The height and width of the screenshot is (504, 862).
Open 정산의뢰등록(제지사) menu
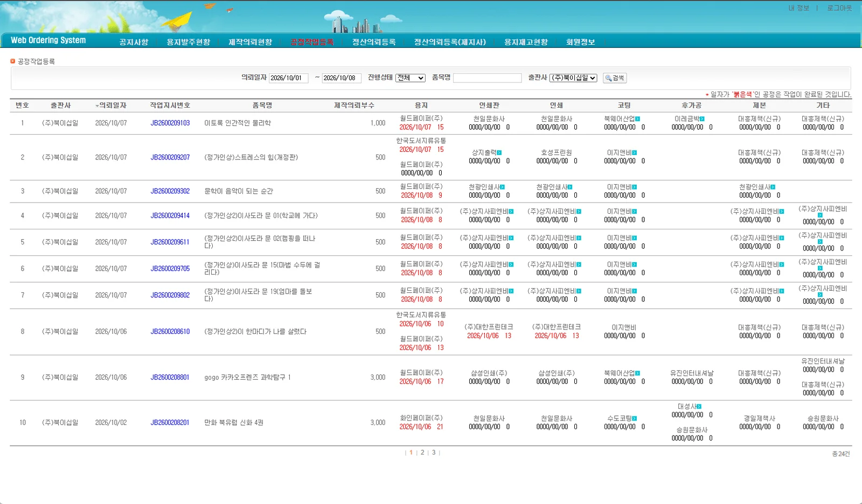(x=450, y=42)
